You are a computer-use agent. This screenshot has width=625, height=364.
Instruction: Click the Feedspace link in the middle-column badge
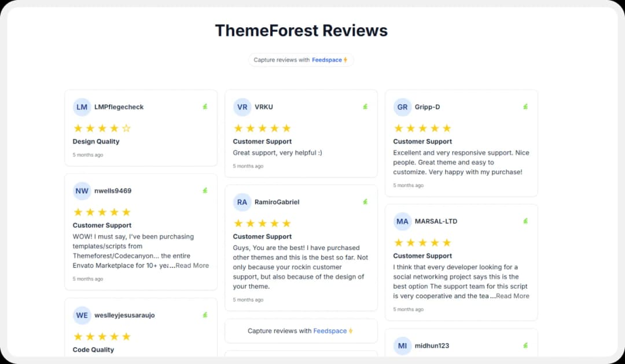tap(332, 330)
